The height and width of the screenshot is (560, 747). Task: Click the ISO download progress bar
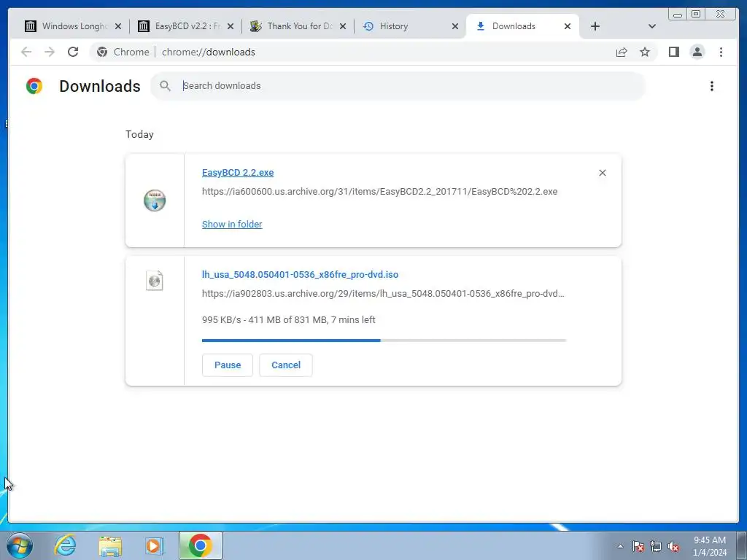point(384,341)
